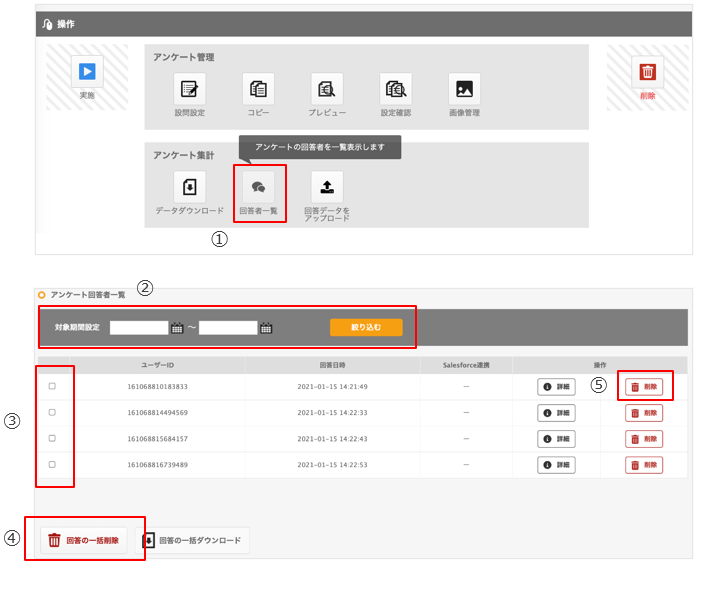
Task: Delete the response from 14:22:53
Action: point(644,465)
